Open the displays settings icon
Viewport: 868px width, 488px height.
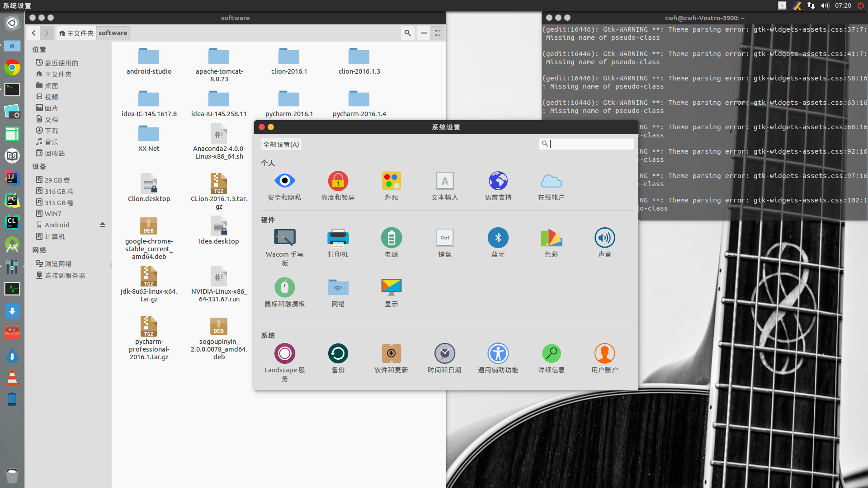[x=391, y=288]
